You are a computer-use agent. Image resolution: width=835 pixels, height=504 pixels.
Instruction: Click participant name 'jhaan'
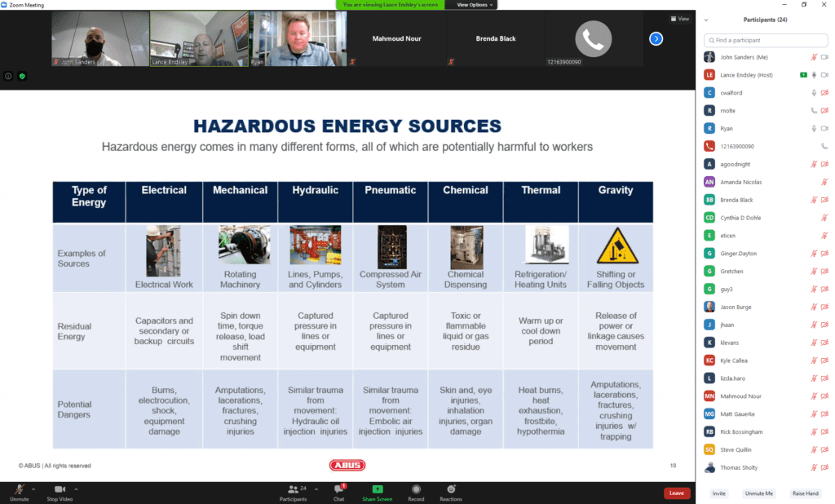[727, 325]
